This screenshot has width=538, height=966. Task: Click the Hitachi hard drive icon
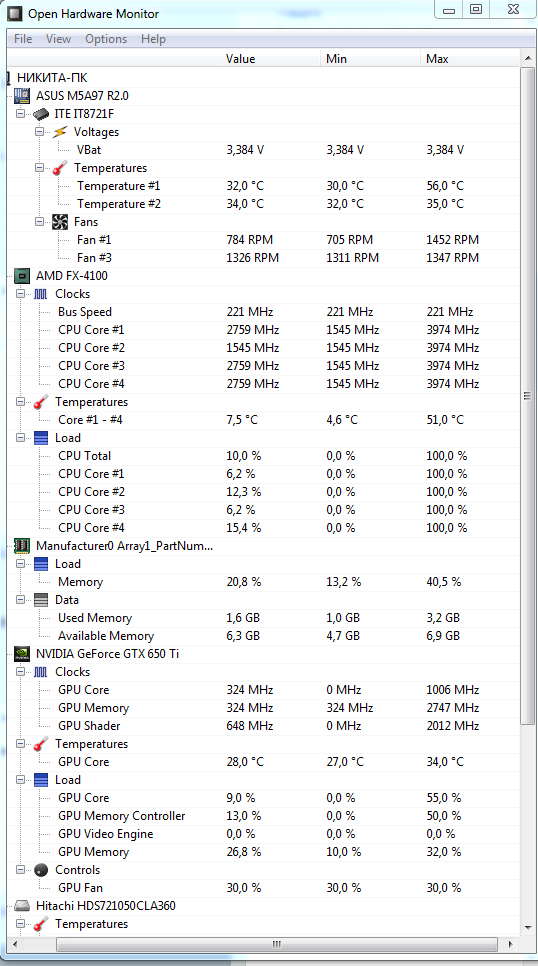22,906
